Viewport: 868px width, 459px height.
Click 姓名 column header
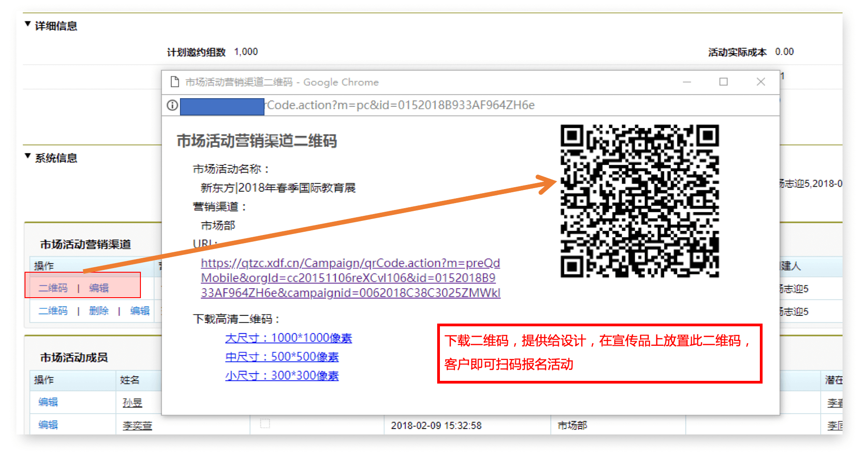tap(130, 380)
